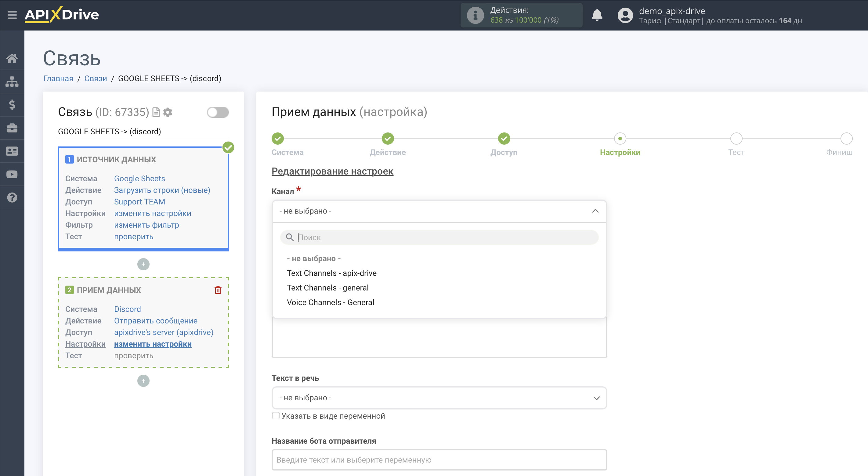Select 'Voice Channels - General' option
Screen dimensions: 868x476
[x=330, y=302]
